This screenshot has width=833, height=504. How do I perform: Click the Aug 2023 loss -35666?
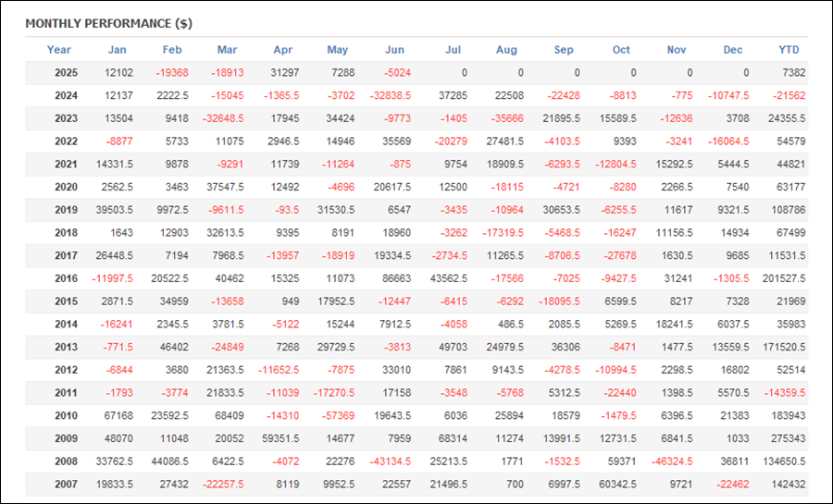click(507, 119)
